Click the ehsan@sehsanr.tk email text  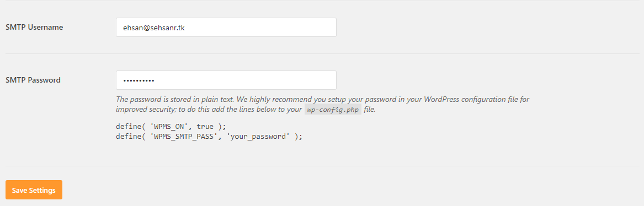pyautogui.click(x=153, y=28)
